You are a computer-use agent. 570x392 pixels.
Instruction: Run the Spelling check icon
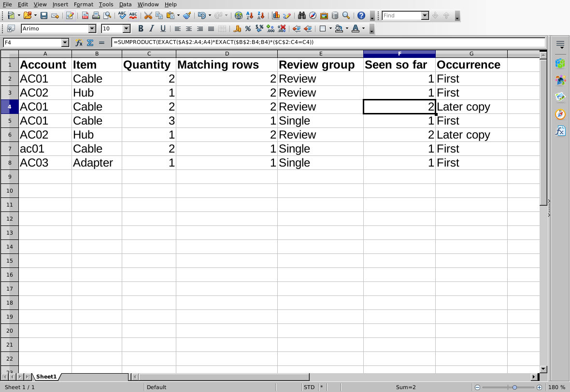122,15
